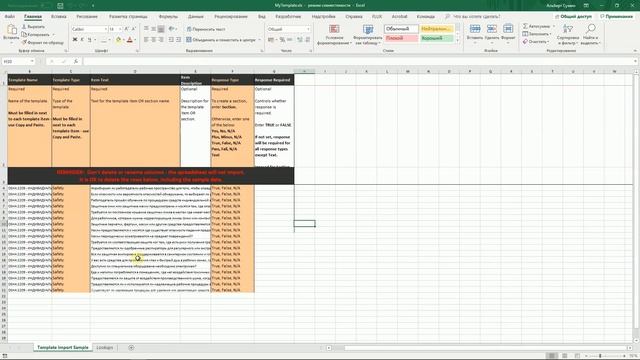640x360 pixels.
Task: Click the increase indent icon
Action: tap(178, 40)
